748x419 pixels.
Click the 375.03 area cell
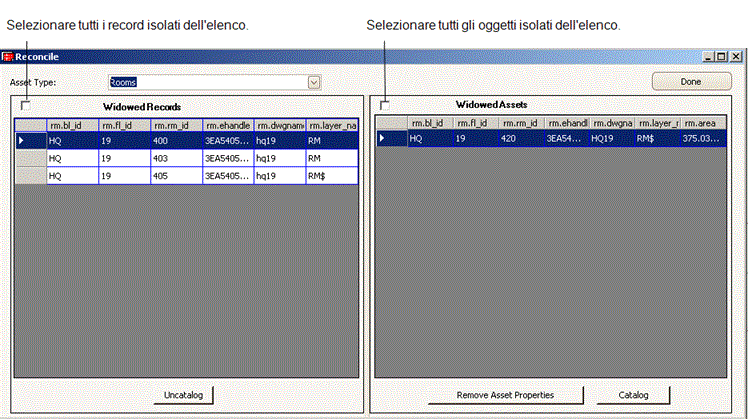(703, 138)
